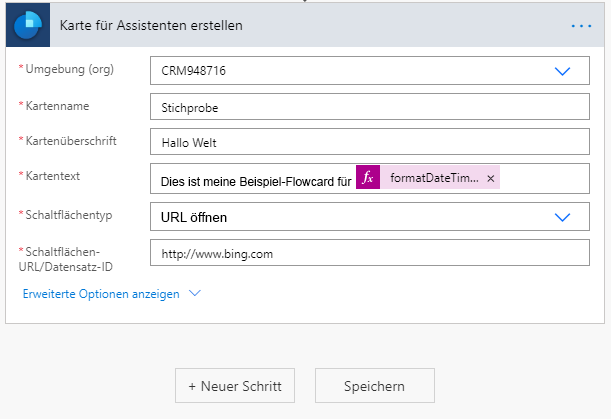
Task: Click the chevron arrow of Umgebung (org)
Action: tap(562, 71)
